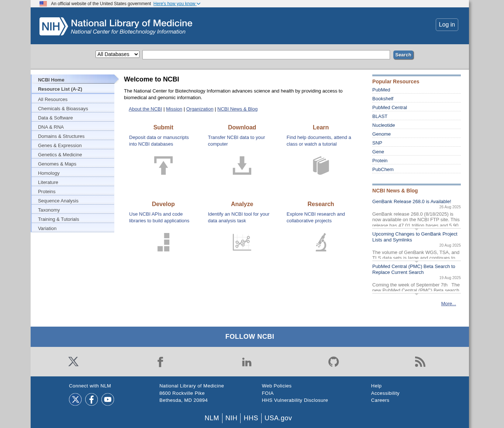This screenshot has height=428, width=504.
Task: Expand the Upcoming Changes to GenBank summary arrow
Action: tap(417, 262)
